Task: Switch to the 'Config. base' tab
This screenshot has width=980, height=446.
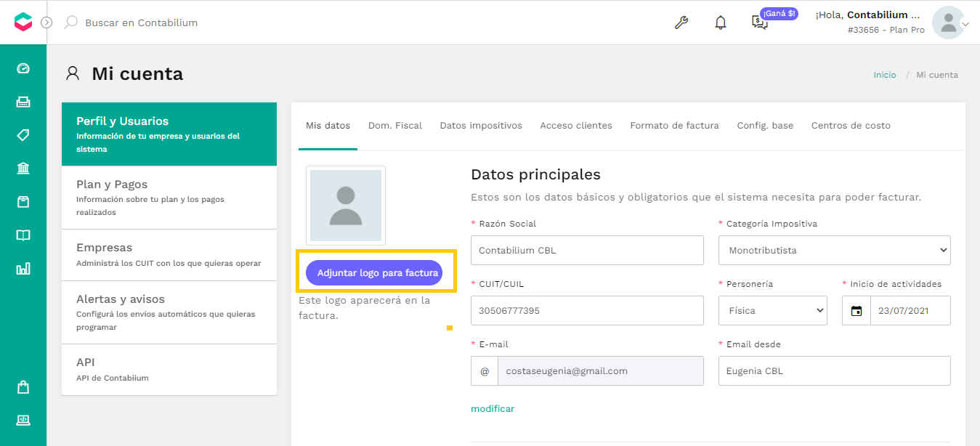Action: pos(765,126)
